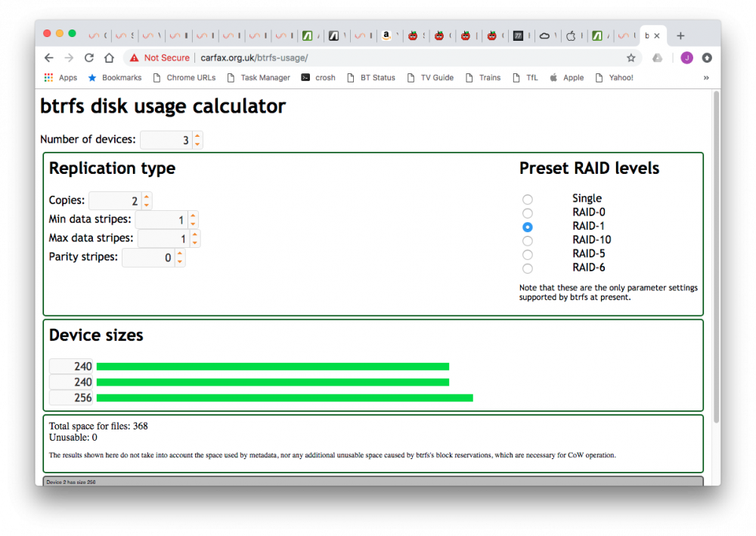Open the BT Status bookmark
This screenshot has width=756, height=536.
tap(370, 78)
